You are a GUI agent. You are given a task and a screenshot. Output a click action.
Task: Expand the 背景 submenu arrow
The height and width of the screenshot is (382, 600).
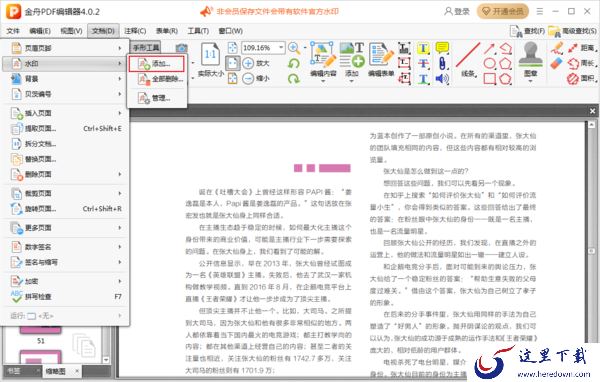click(120, 78)
